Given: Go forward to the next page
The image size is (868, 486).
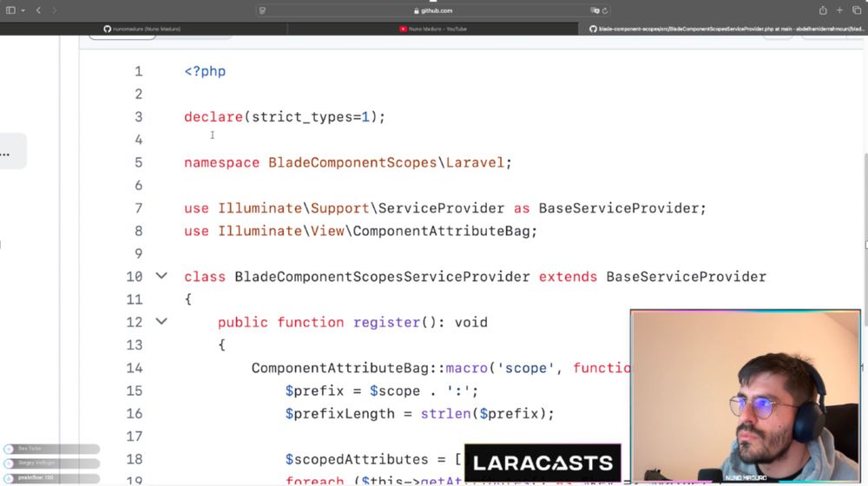Looking at the screenshot, I should coord(54,10).
